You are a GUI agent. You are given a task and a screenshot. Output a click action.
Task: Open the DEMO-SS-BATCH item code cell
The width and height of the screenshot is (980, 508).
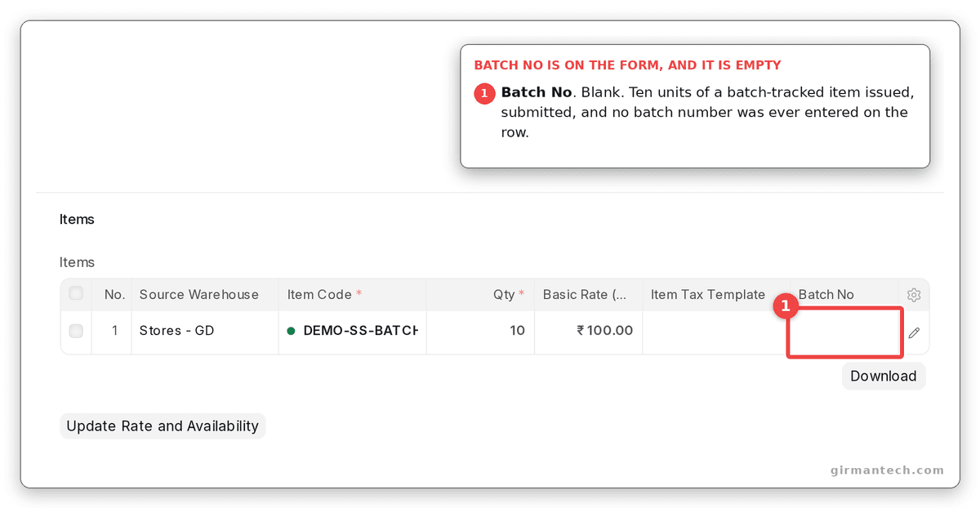pos(353,332)
